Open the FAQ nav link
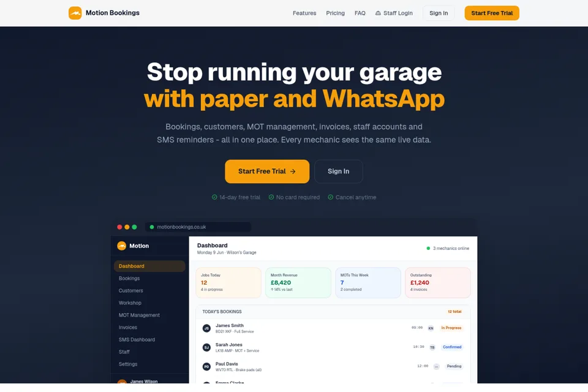Screen dimensions: 588x392 click(360, 13)
